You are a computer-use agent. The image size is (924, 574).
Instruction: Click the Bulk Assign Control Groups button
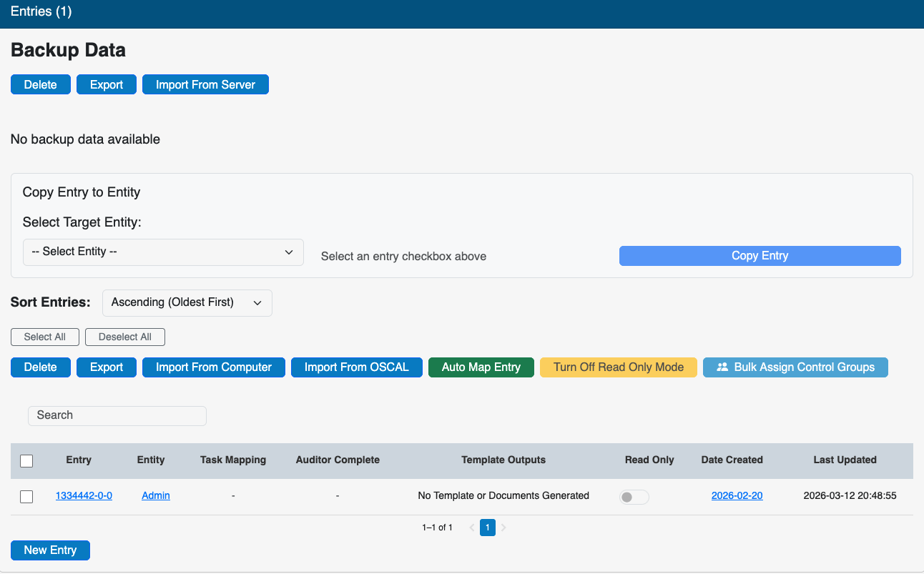795,367
